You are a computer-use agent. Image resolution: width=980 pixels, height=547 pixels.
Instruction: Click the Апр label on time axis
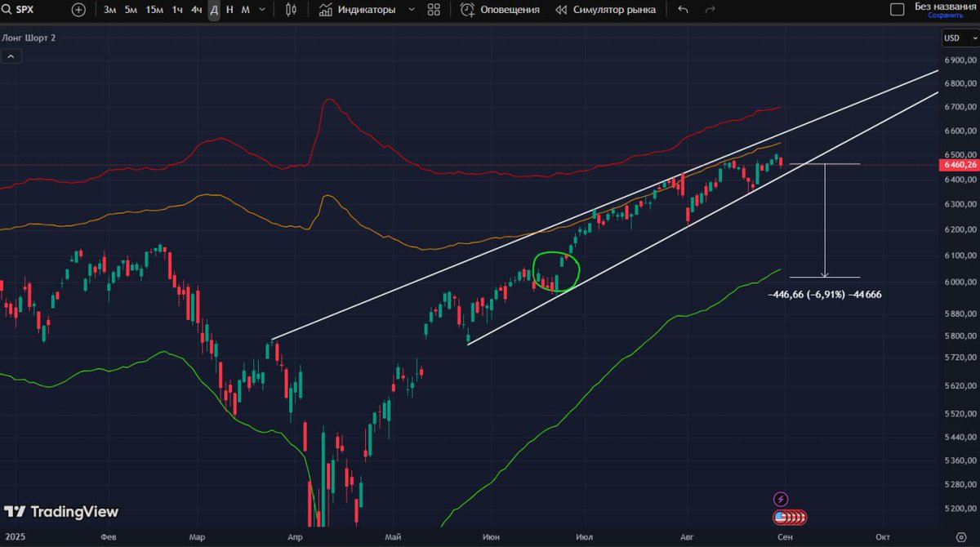pyautogui.click(x=295, y=537)
